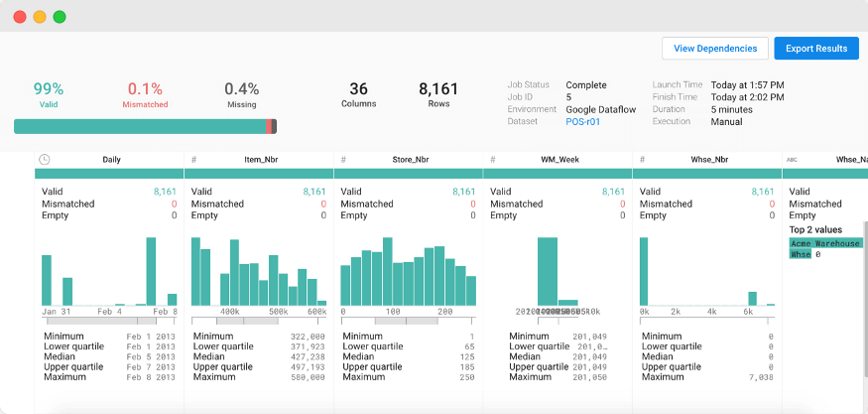Click the macOS green fullscreen window button

click(60, 17)
